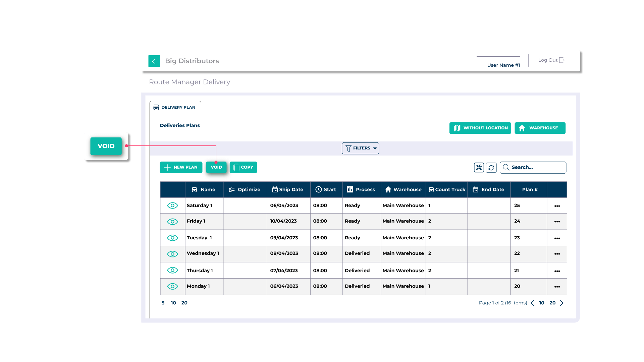
Task: Open more options for Saturday 1 row
Action: (557, 206)
